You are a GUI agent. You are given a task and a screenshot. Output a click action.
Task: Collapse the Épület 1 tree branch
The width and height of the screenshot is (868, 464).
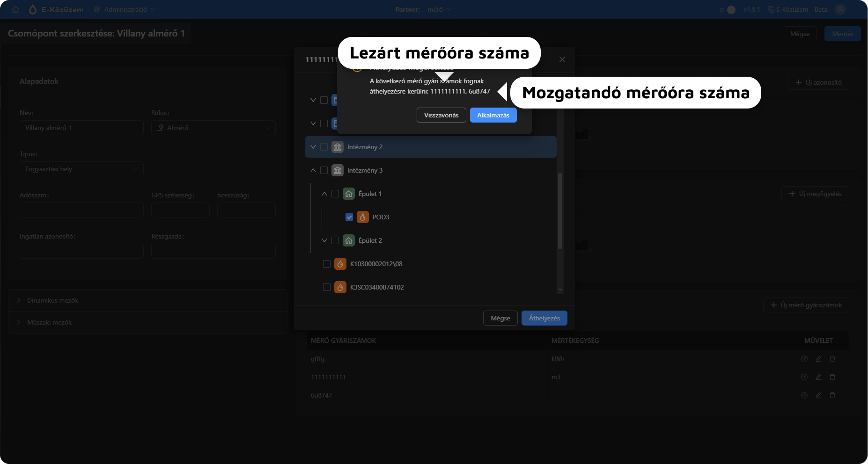(x=324, y=193)
